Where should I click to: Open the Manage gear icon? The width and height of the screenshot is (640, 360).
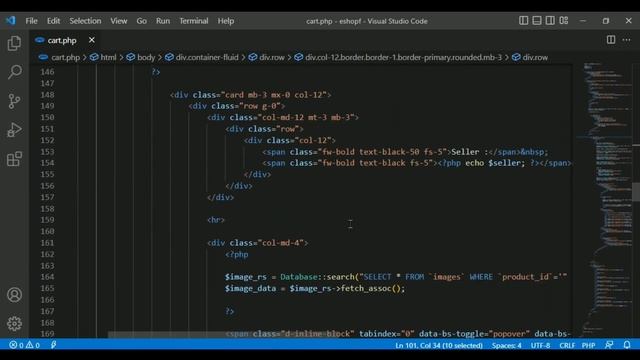click(14, 323)
